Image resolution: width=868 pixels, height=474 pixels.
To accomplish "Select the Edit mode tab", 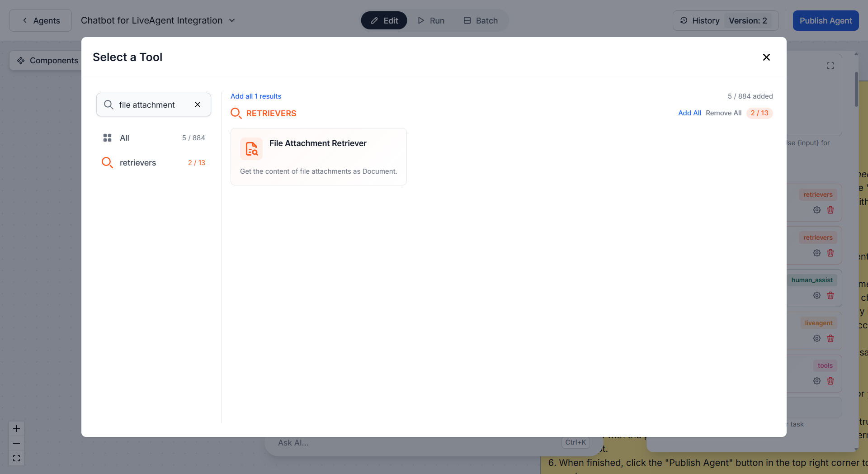I will click(x=384, y=21).
